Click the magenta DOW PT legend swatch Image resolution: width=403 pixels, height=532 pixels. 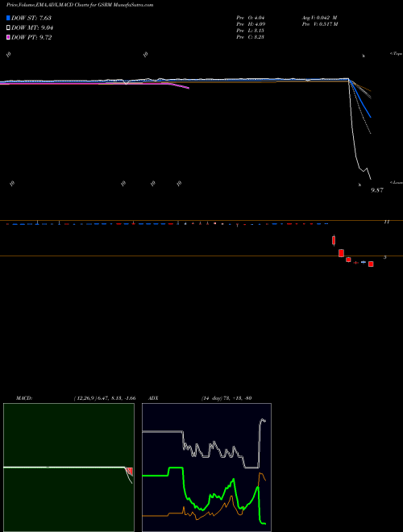click(8, 37)
